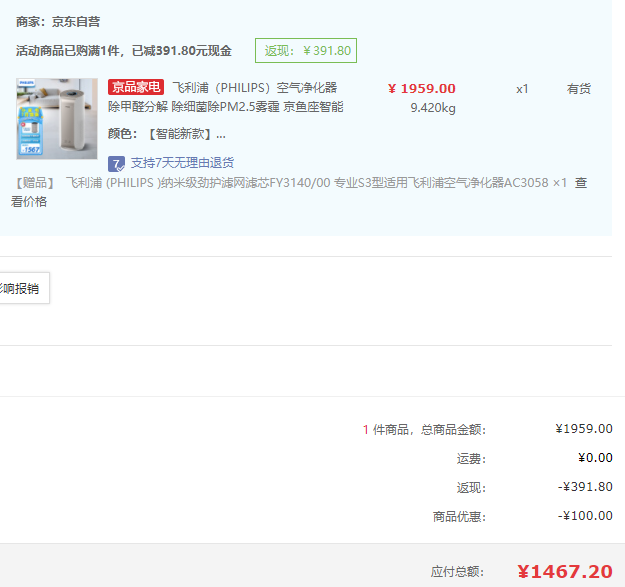Click the 应付总额 label
The width and height of the screenshot is (625, 587).
(x=457, y=572)
